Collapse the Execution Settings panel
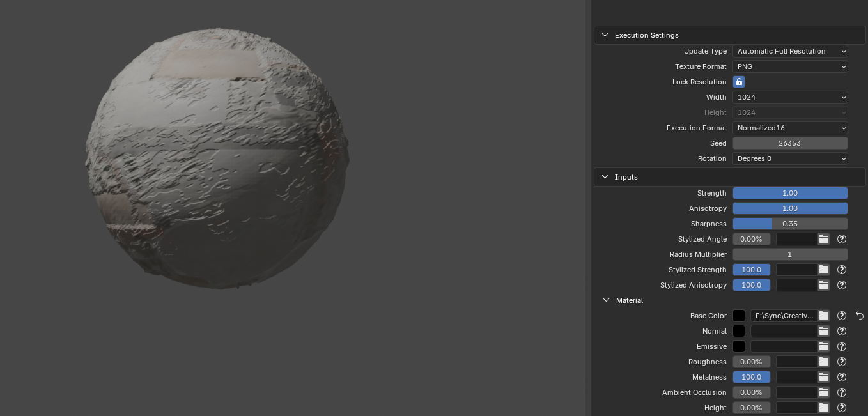 click(x=605, y=35)
